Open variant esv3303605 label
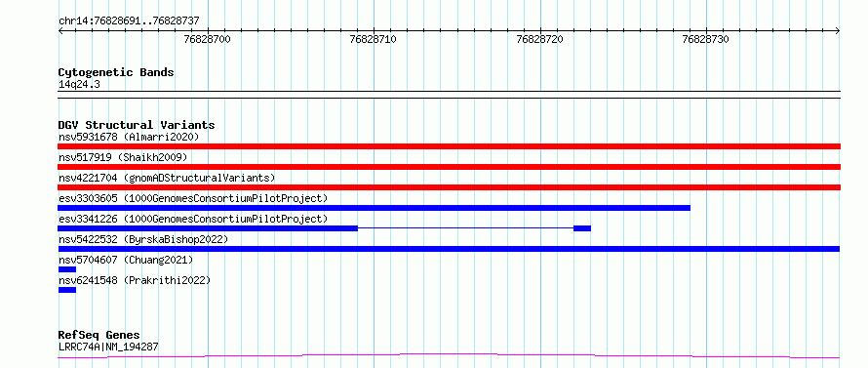Screen dimensions: 868x368 193,198
